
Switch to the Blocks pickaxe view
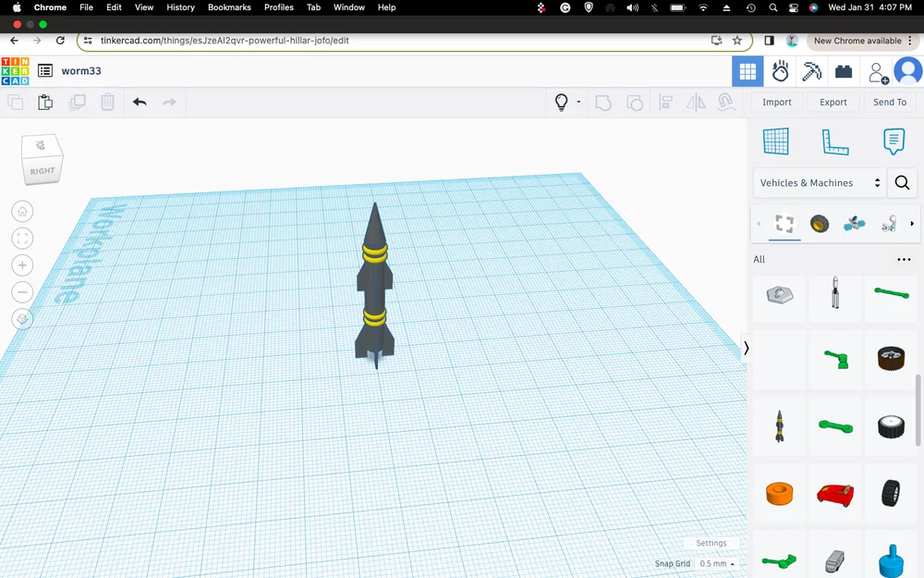pos(811,71)
